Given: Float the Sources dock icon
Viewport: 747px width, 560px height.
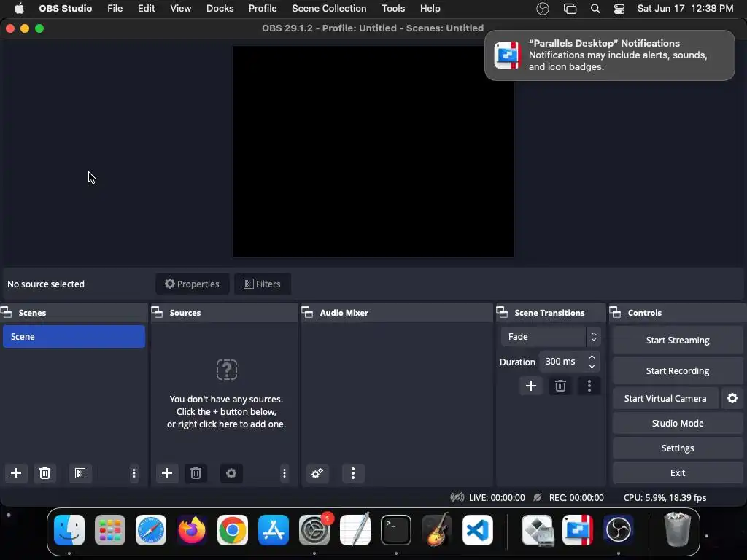Looking at the screenshot, I should click(x=158, y=313).
